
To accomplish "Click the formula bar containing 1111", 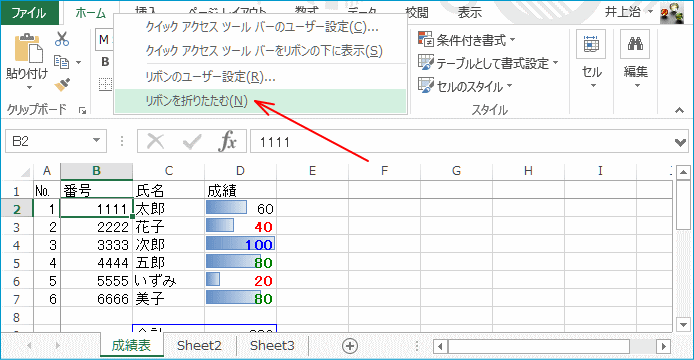I will pos(460,142).
